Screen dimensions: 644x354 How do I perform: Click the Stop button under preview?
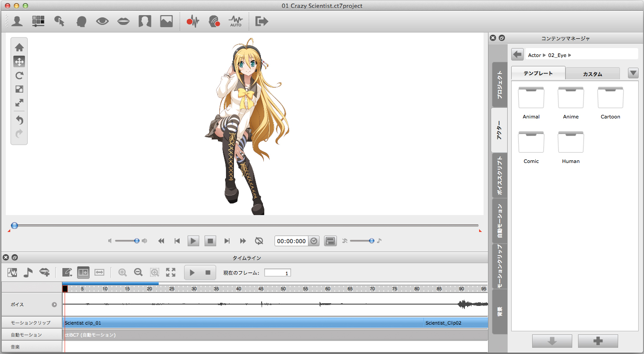coord(210,241)
